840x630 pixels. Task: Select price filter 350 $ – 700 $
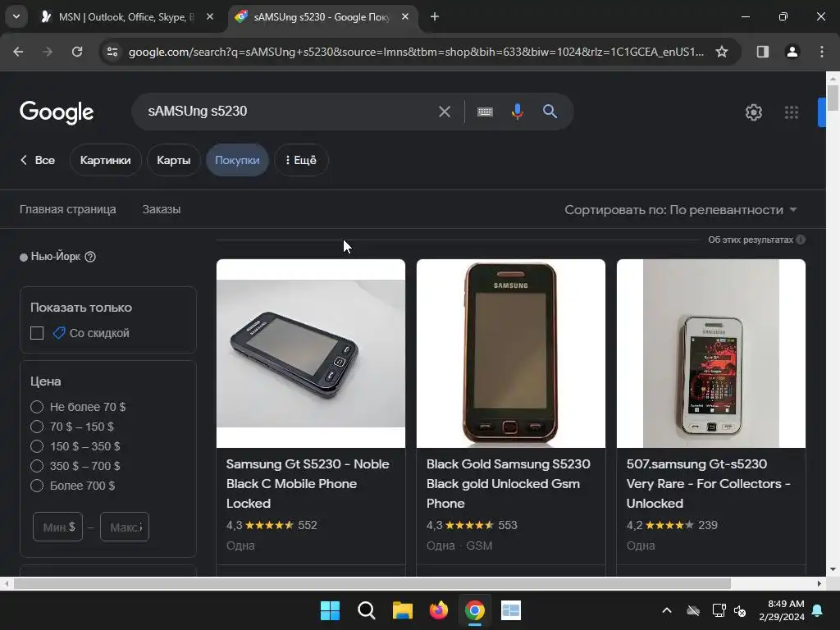37,466
